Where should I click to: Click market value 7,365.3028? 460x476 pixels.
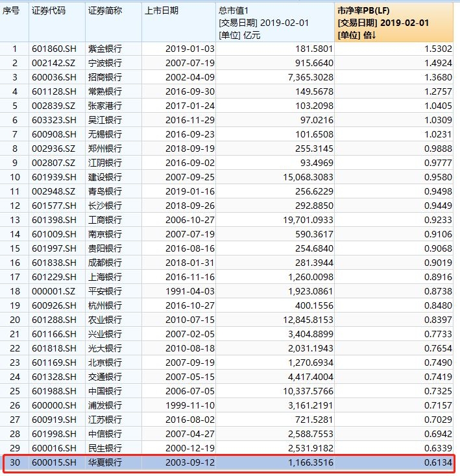[x=311, y=77]
